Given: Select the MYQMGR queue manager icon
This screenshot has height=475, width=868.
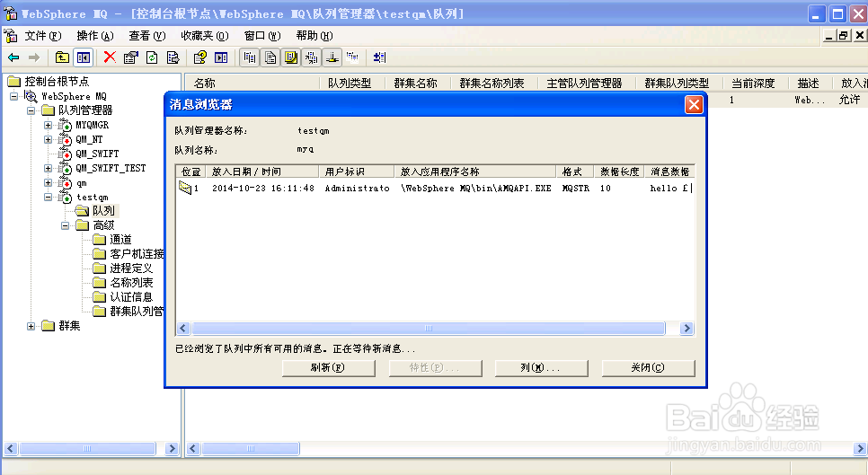Looking at the screenshot, I should [x=65, y=125].
